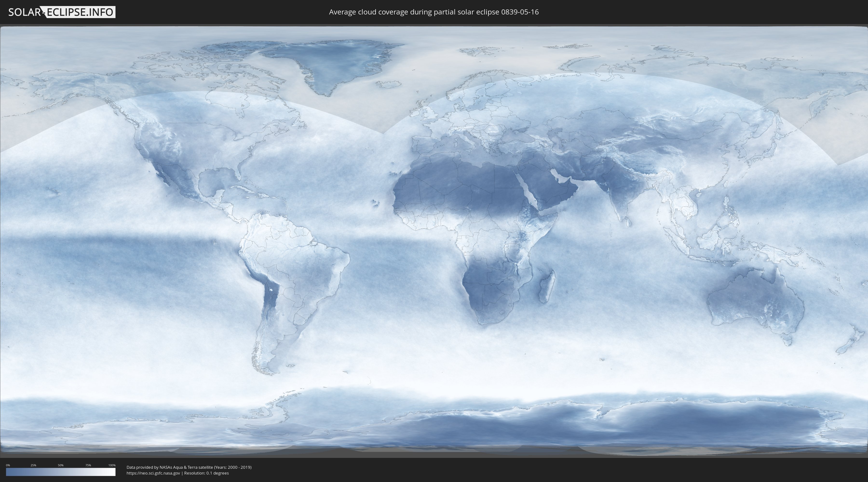Click the NASA Aqua & Terra data credit

coord(189,467)
